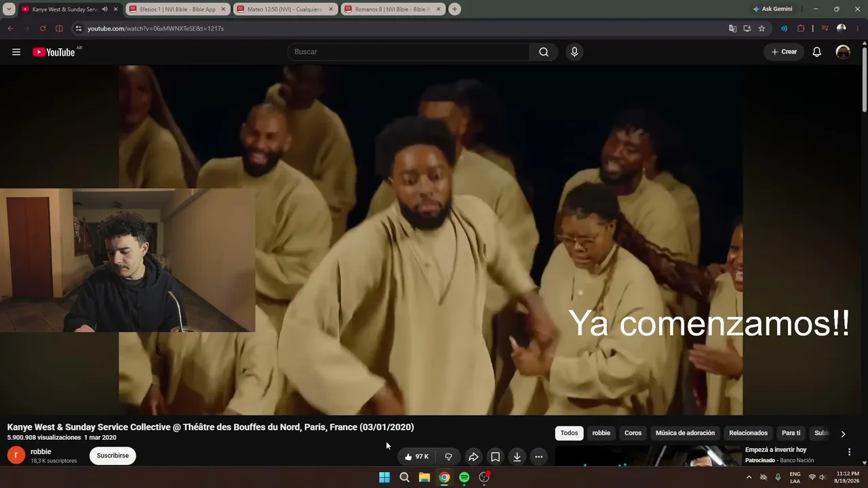
Task: Open more actions under the video
Action: click(538, 457)
